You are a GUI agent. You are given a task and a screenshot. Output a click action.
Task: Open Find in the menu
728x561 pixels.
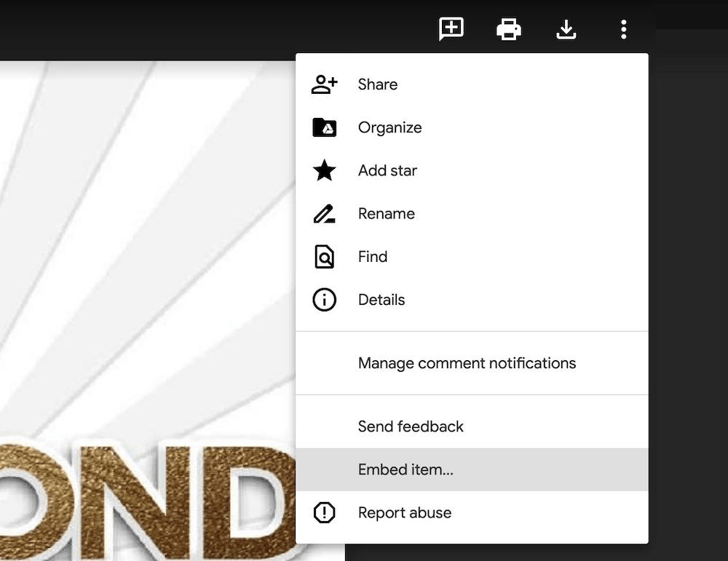[472, 257]
